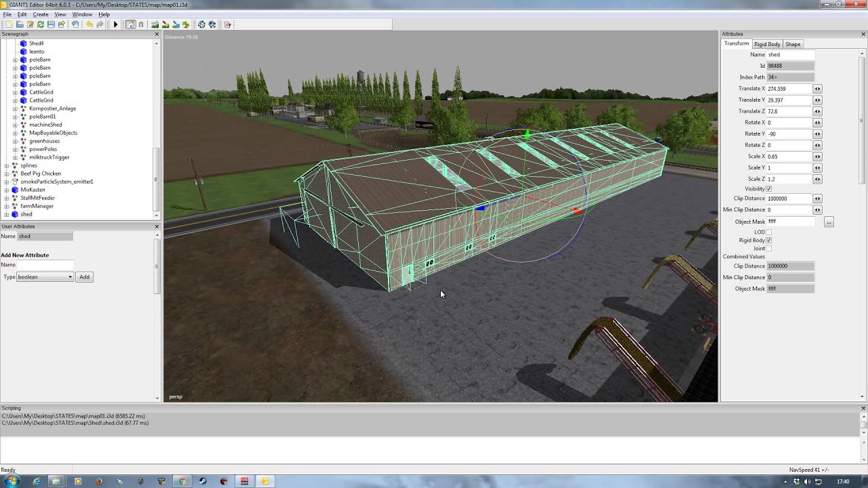Expand the MixKasten tree node
The height and width of the screenshot is (488, 868).
[x=7, y=190]
